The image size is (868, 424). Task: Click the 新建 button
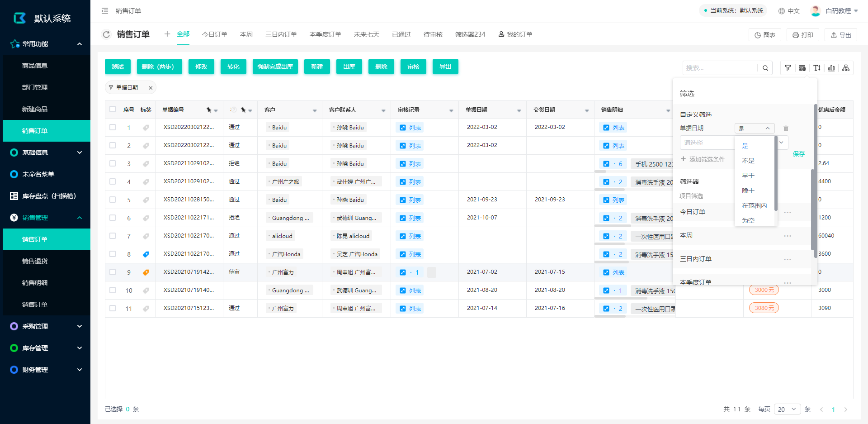(x=317, y=67)
